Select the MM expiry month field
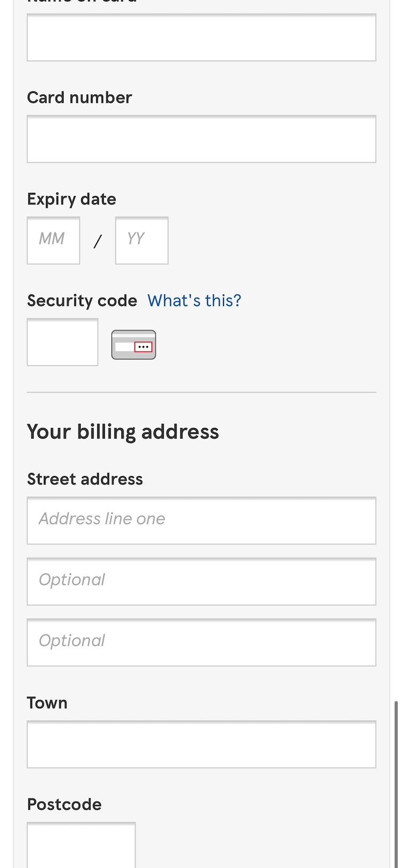Screen dimensions: 401x868 click(x=53, y=241)
